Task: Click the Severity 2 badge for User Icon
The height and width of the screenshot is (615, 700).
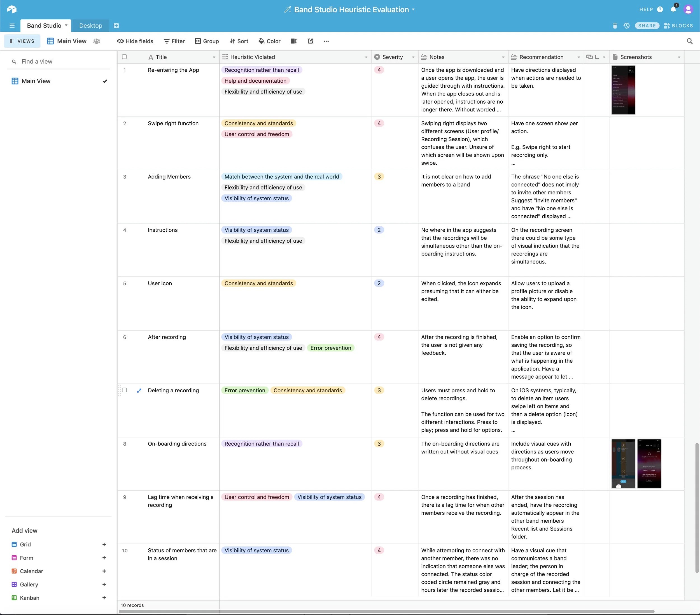Action: (x=379, y=283)
